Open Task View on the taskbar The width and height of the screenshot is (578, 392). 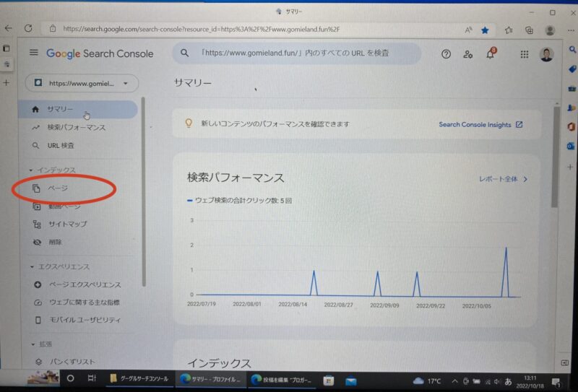(92, 378)
